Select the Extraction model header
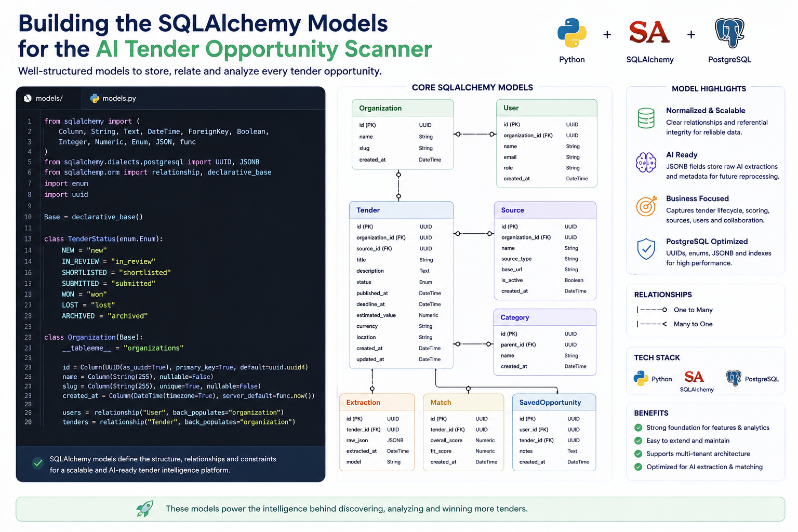This screenshot has width=798, height=532. (377, 402)
